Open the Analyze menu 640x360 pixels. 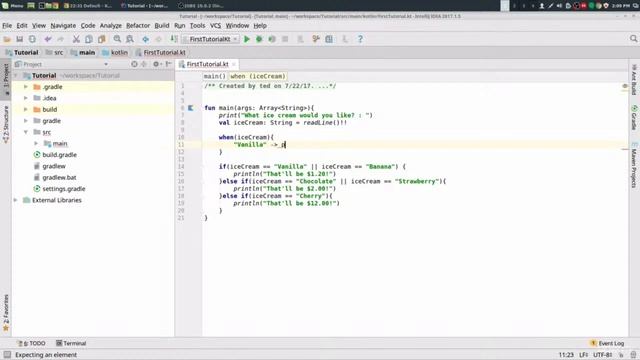(x=111, y=25)
